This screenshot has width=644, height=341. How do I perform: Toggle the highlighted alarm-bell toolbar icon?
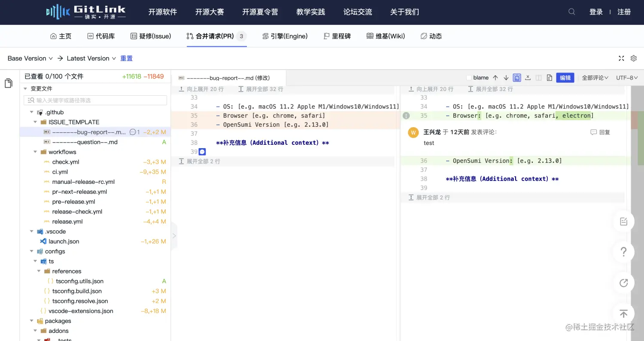click(x=517, y=78)
